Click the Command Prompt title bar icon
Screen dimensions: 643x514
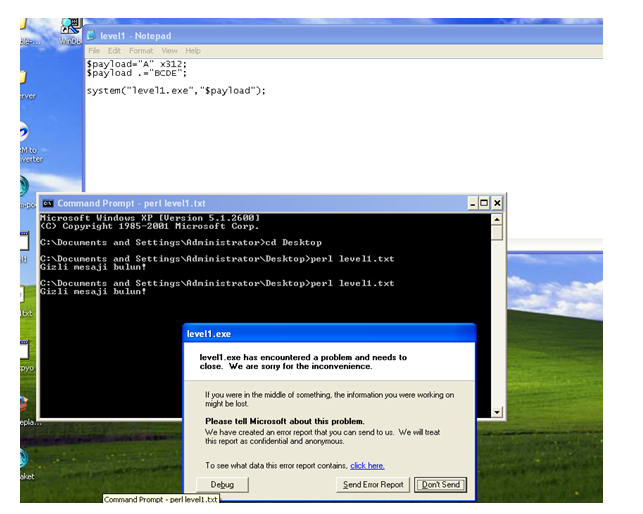pos(48,203)
